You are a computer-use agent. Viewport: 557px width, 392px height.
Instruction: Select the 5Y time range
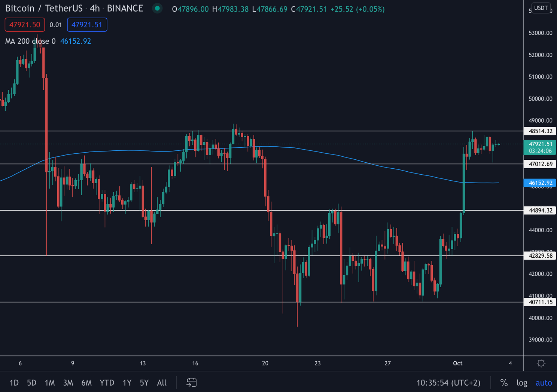coord(144,383)
